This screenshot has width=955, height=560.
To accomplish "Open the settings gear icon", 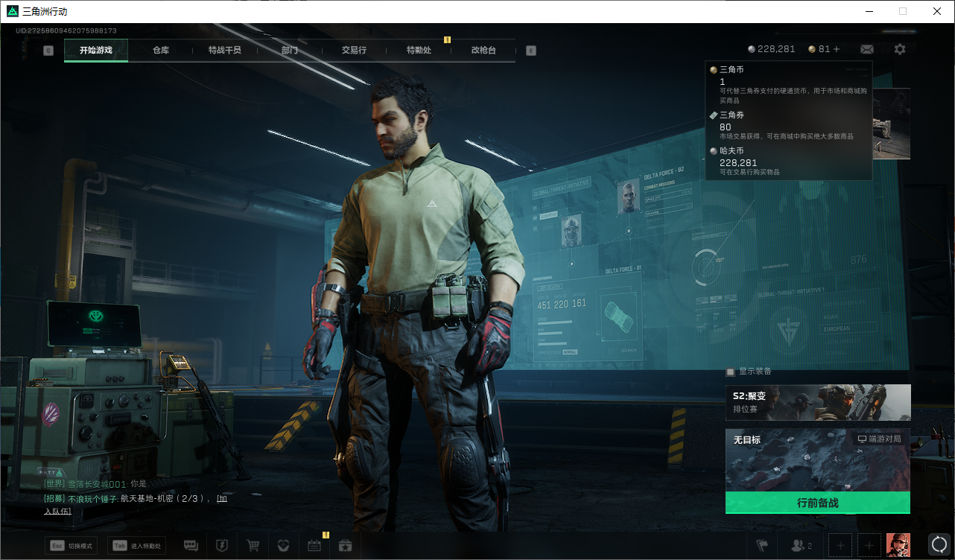I will coord(900,49).
